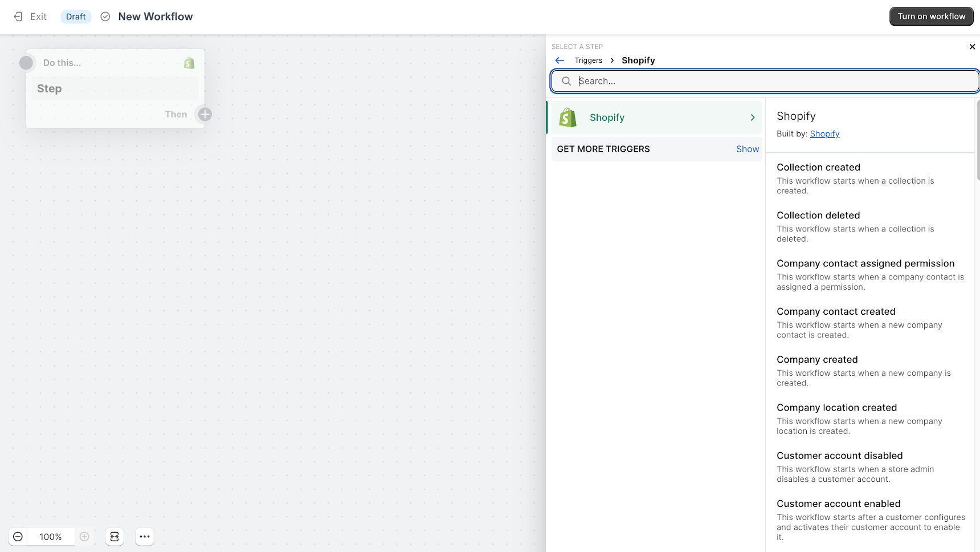Focus the Search triggers input field
This screenshot has height=552, width=980.
tap(765, 81)
